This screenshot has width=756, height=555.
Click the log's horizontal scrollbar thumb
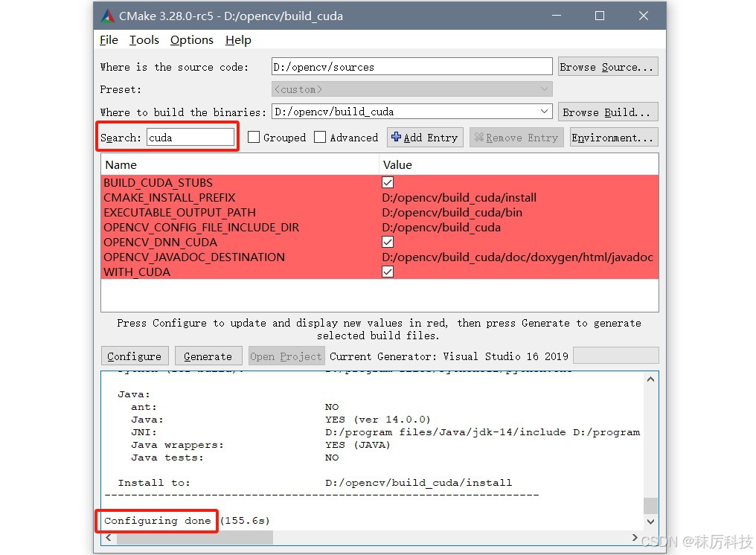coord(195,537)
